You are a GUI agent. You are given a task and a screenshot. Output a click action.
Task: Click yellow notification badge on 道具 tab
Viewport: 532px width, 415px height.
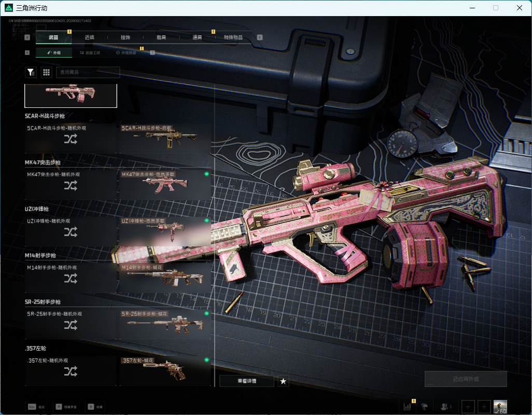(213, 32)
